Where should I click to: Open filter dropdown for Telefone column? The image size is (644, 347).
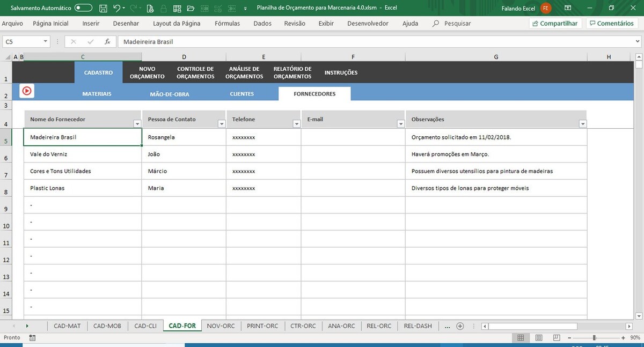[296, 124]
